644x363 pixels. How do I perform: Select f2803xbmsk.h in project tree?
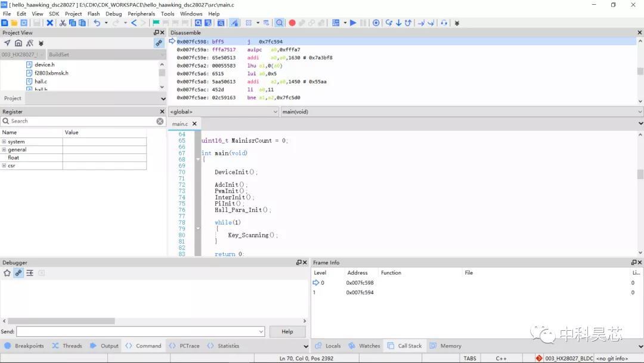point(51,73)
